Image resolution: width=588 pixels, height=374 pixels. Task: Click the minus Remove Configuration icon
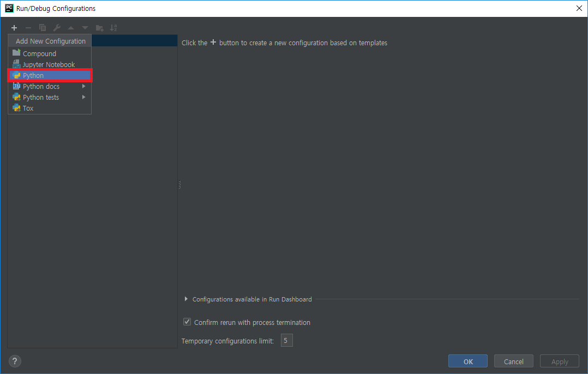[x=28, y=28]
